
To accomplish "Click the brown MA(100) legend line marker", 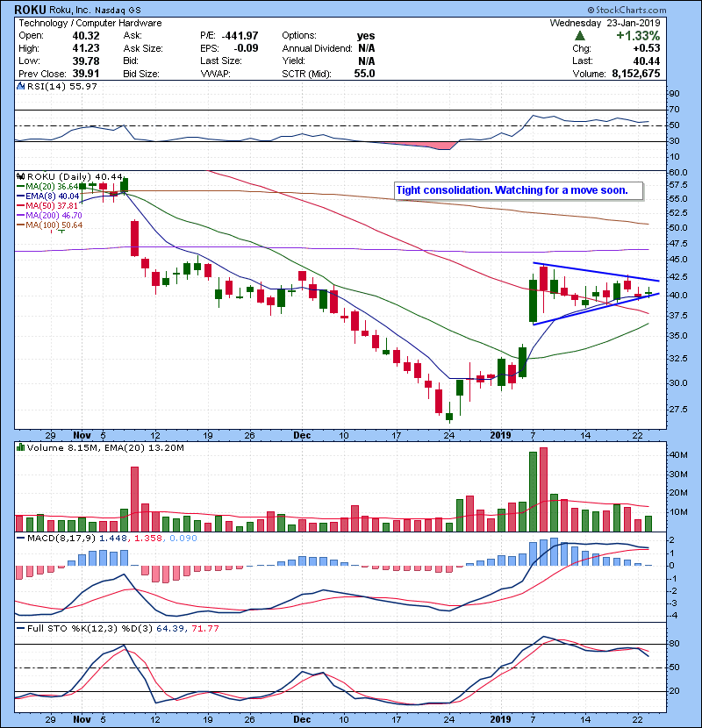I will coord(20,225).
